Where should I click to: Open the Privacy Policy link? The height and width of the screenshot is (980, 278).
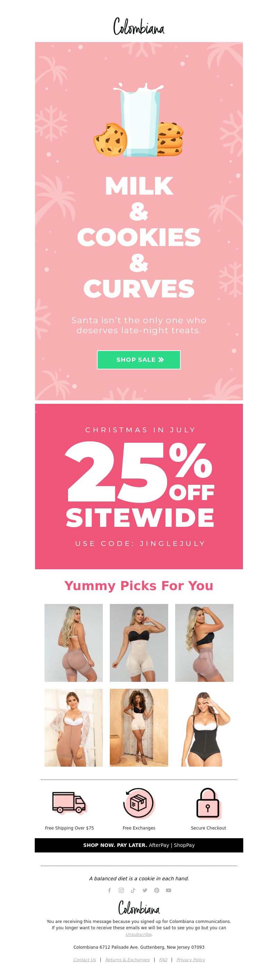(x=190, y=959)
